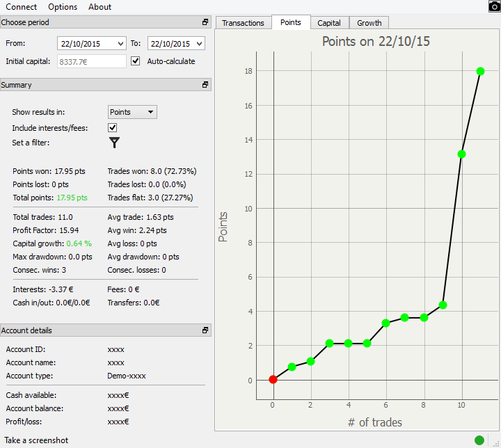
Task: Open the Options menu
Action: [63, 7]
